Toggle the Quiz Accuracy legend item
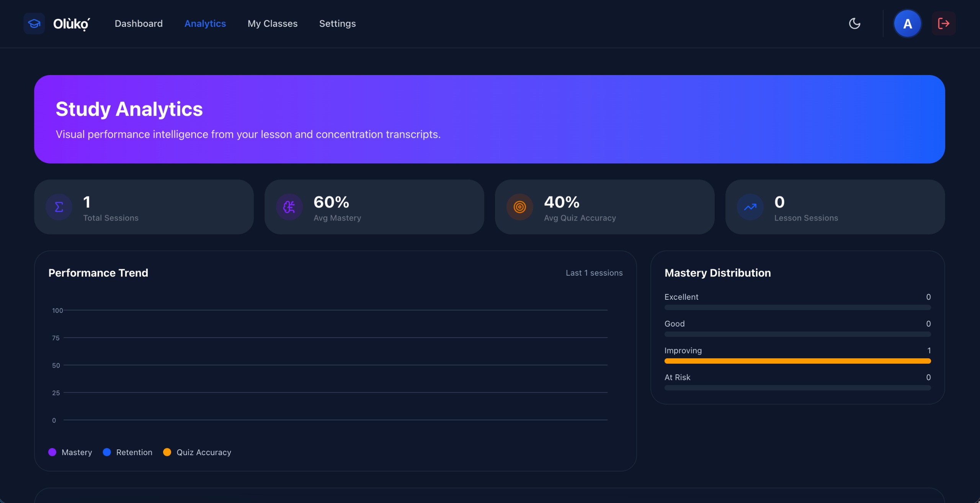980x503 pixels. (197, 452)
